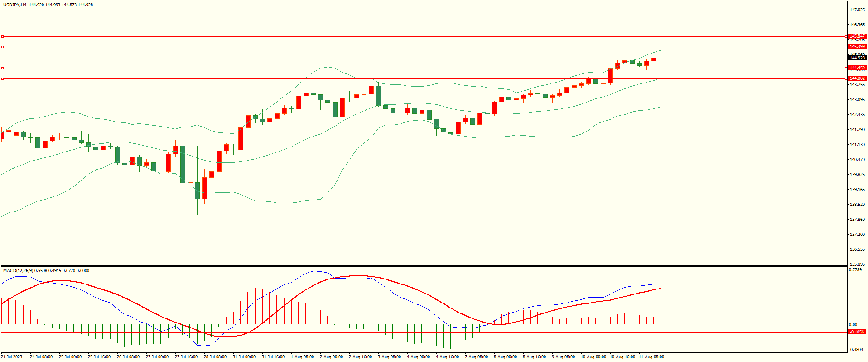Click the 1 Aug 08:00 time label
Screen dimensions: 868x362
click(x=302, y=357)
